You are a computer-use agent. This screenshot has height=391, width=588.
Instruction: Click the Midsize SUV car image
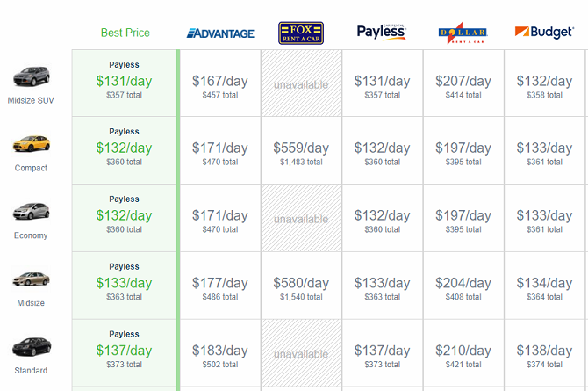[x=32, y=76]
